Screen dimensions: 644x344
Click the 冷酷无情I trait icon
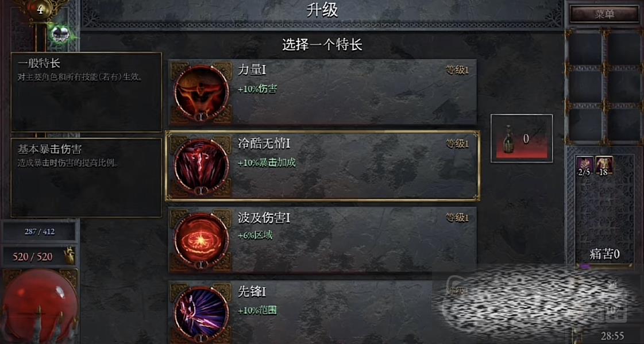tap(201, 166)
